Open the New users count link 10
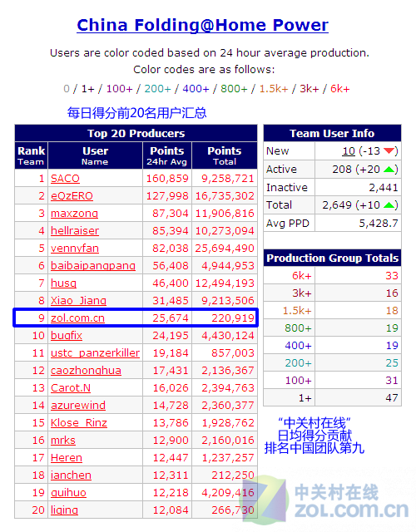The height and width of the screenshot is (532, 416). (349, 151)
